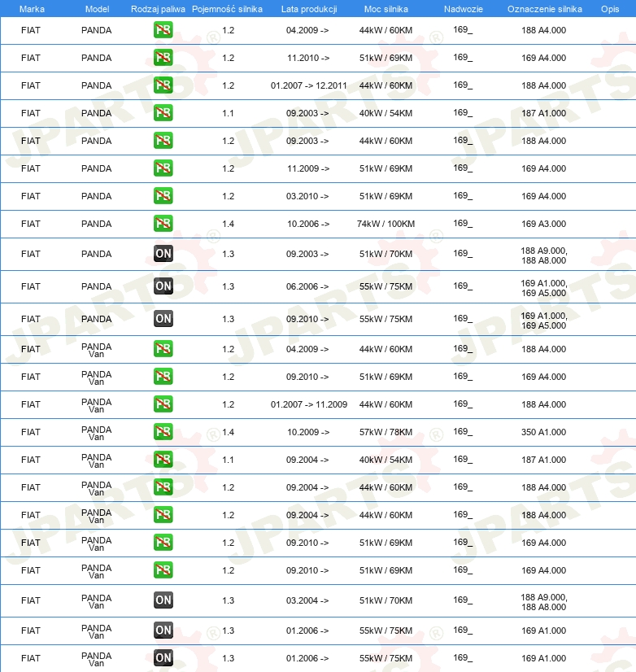Image resolution: width=636 pixels, height=672 pixels.
Task: Click '187 A1.000' in the PANDA 09.2003 row
Action: (543, 113)
